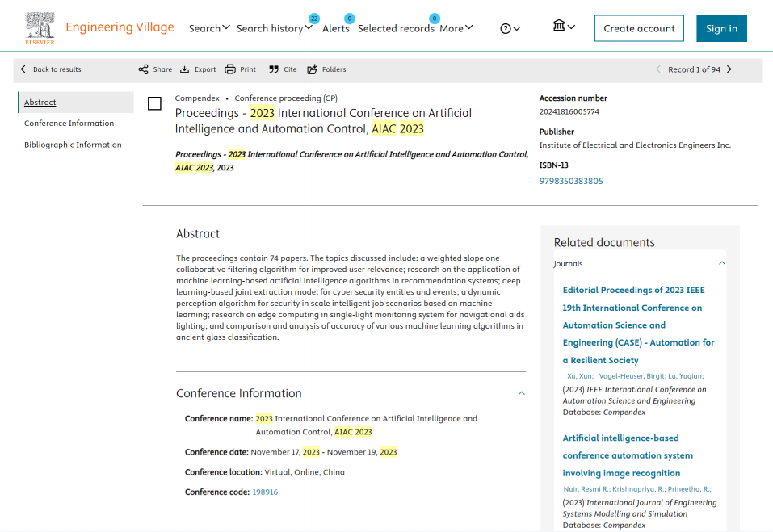This screenshot has width=773, height=532.
Task: Open the help question mark menu
Action: [x=510, y=28]
